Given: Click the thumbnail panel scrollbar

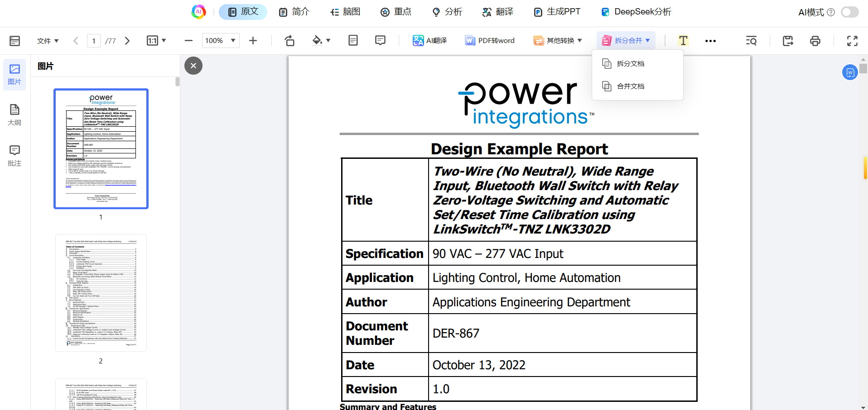Looking at the screenshot, I should tap(177, 81).
